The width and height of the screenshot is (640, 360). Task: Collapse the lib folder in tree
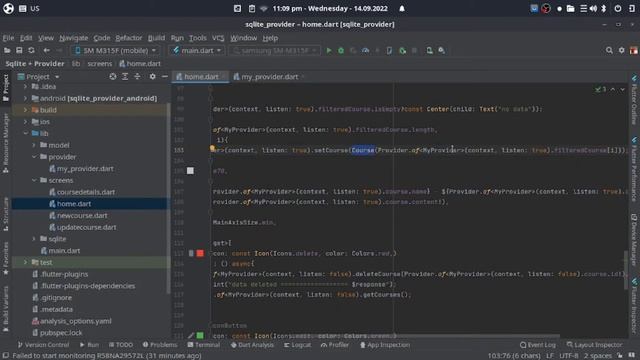coord(25,133)
